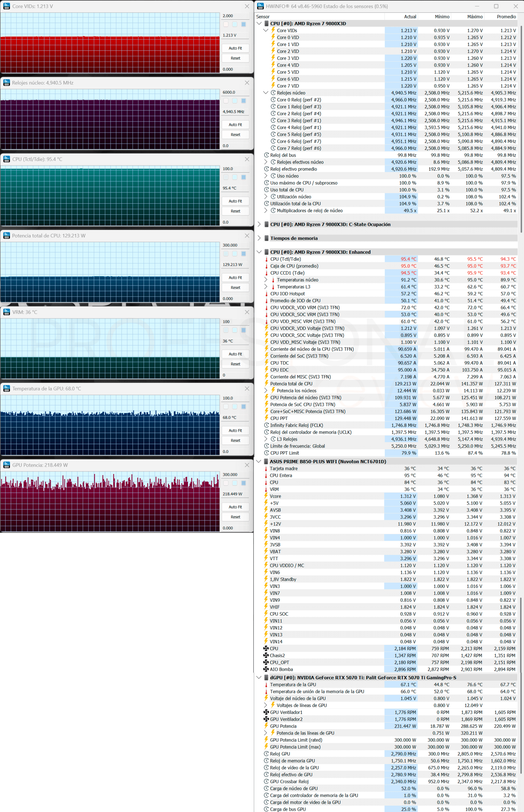
Task: Click the clock icon on Core 3 Reloj row
Action: pyautogui.click(x=273, y=120)
